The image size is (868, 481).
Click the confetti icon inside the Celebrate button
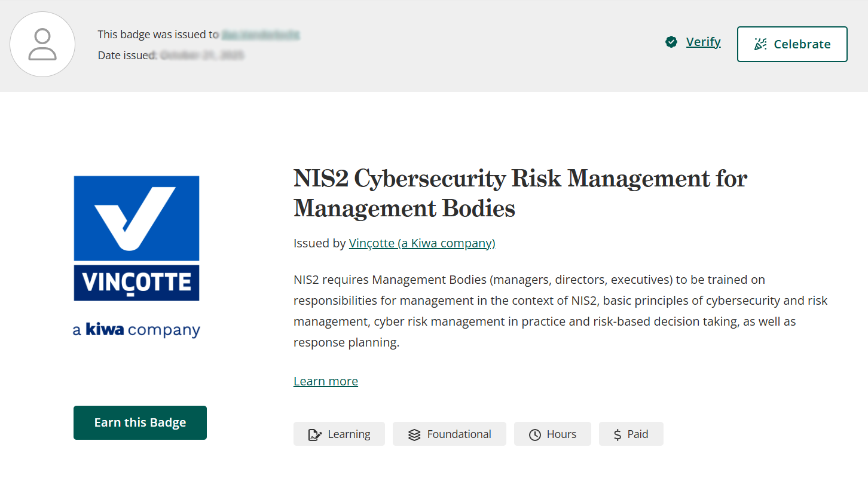click(760, 44)
